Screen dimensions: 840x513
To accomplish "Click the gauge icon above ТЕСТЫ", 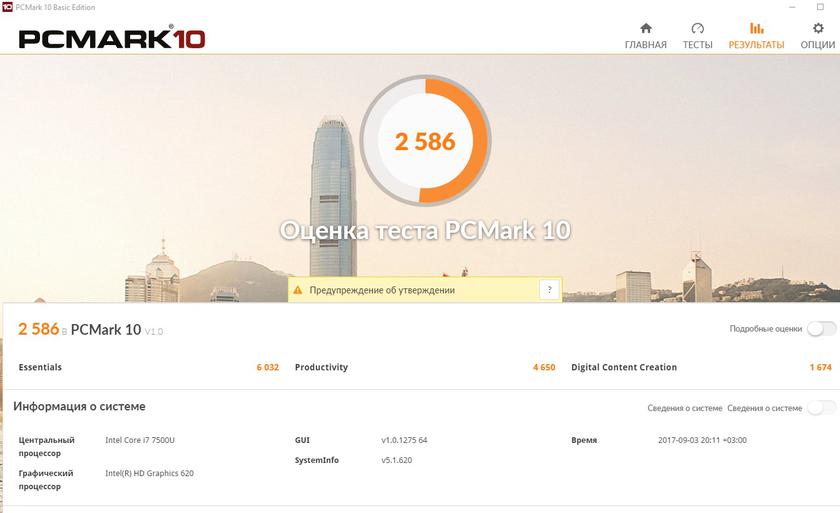I will pyautogui.click(x=698, y=28).
